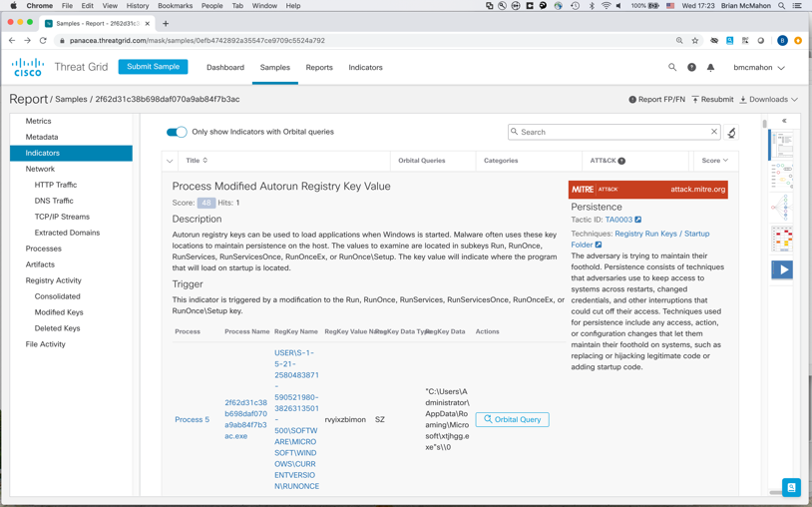812x507 pixels.
Task: Open external link icon next to TA0003
Action: tap(638, 220)
